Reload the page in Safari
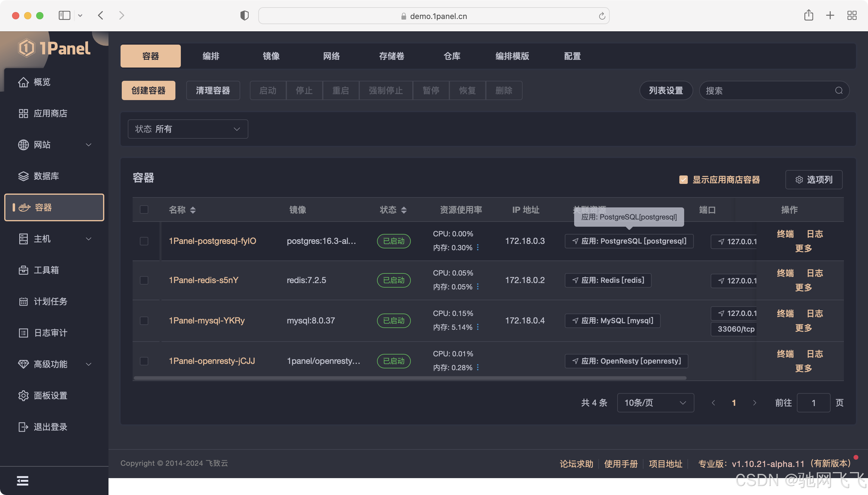This screenshot has height=495, width=868. pyautogui.click(x=602, y=16)
